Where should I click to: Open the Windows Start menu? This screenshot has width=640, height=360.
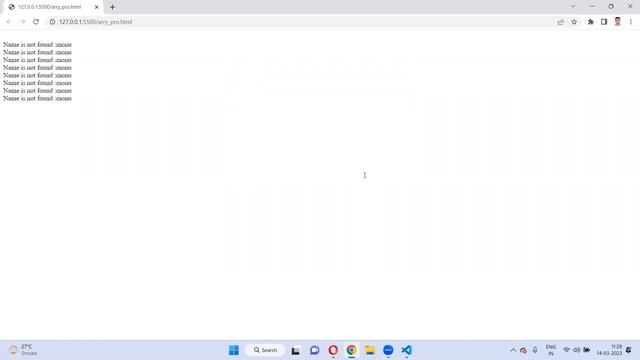(x=234, y=350)
